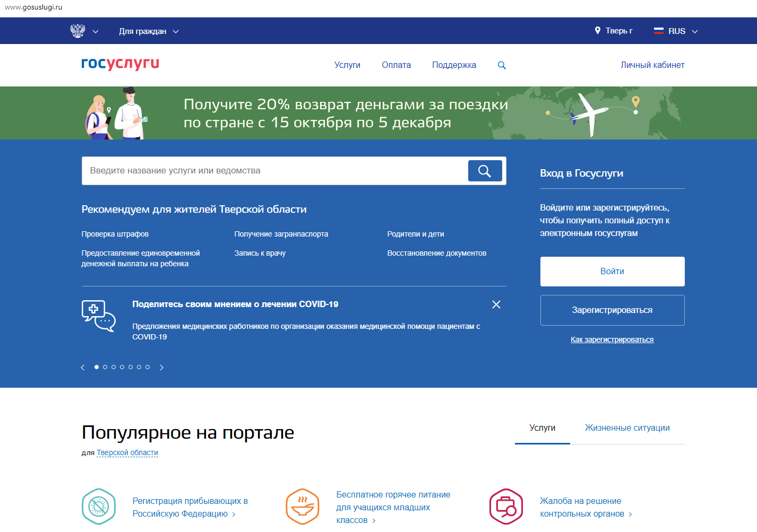Open "Жалоба на решение контрольных органов"

tap(586, 508)
